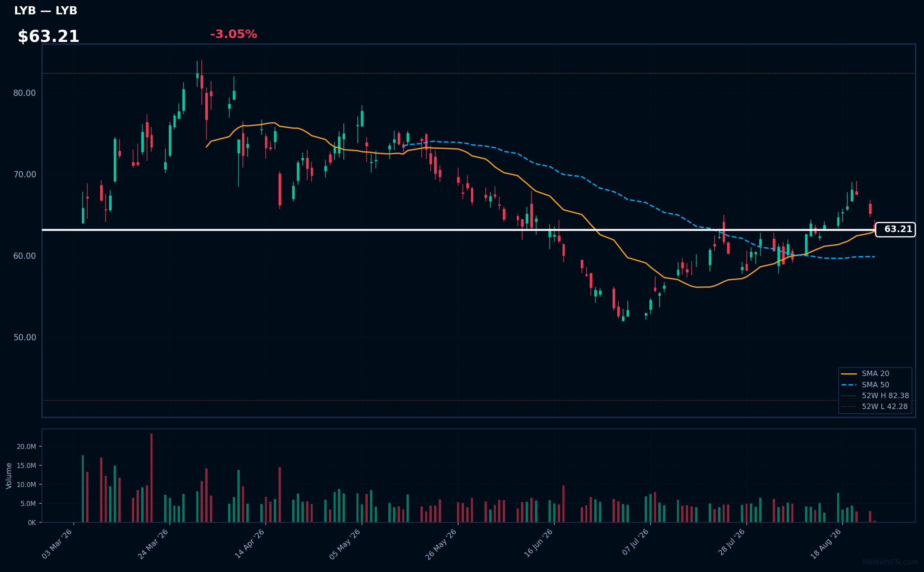Click the 63.21 price tag on right axis
This screenshot has height=572, width=924.
click(895, 229)
